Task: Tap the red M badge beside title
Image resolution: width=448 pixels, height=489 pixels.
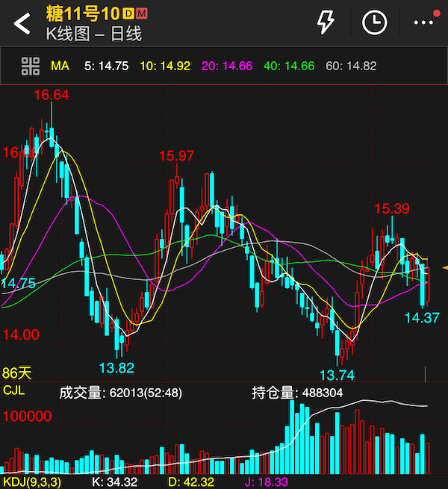Action: [x=142, y=13]
